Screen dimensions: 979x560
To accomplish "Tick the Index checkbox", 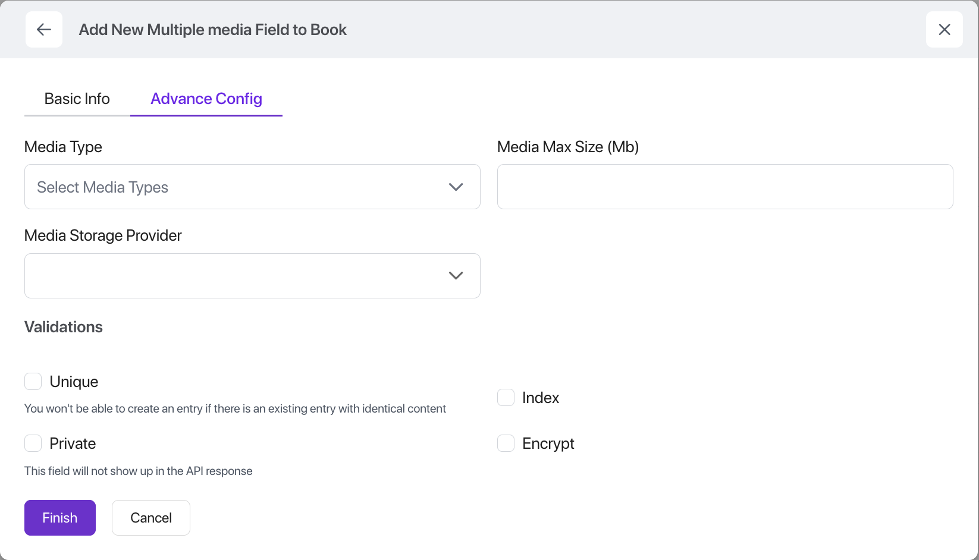I will 506,398.
